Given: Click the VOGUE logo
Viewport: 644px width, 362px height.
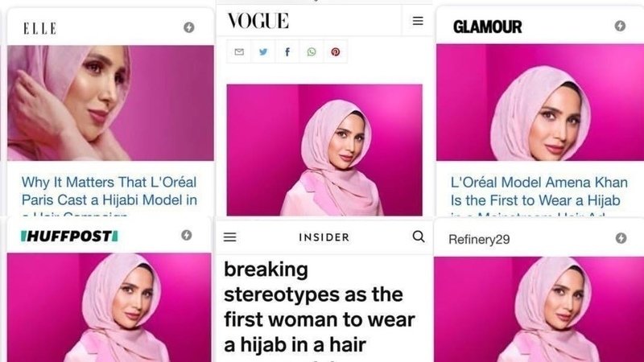Looking at the screenshot, I should coord(258,21).
